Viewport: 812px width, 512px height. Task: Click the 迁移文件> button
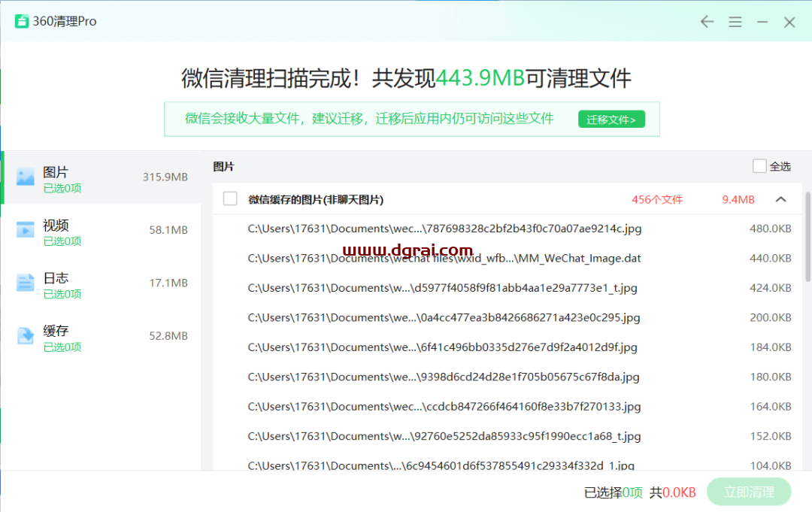[x=611, y=120]
